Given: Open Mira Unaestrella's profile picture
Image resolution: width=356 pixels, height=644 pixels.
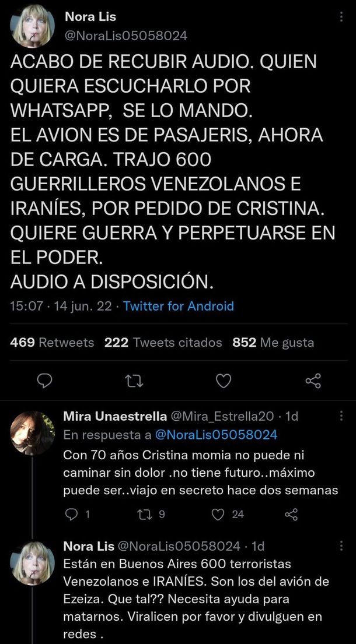Looking at the screenshot, I should tap(33, 432).
